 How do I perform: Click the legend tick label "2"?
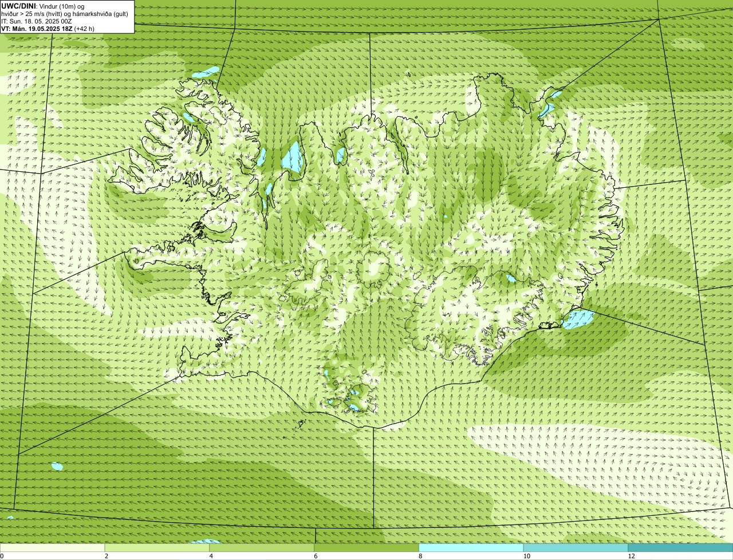tap(106, 556)
